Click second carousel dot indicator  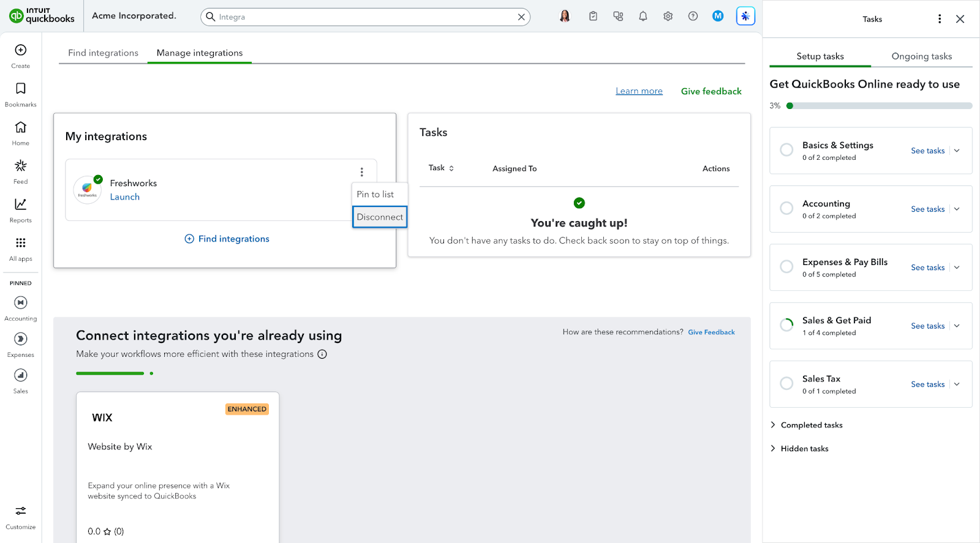pyautogui.click(x=151, y=373)
